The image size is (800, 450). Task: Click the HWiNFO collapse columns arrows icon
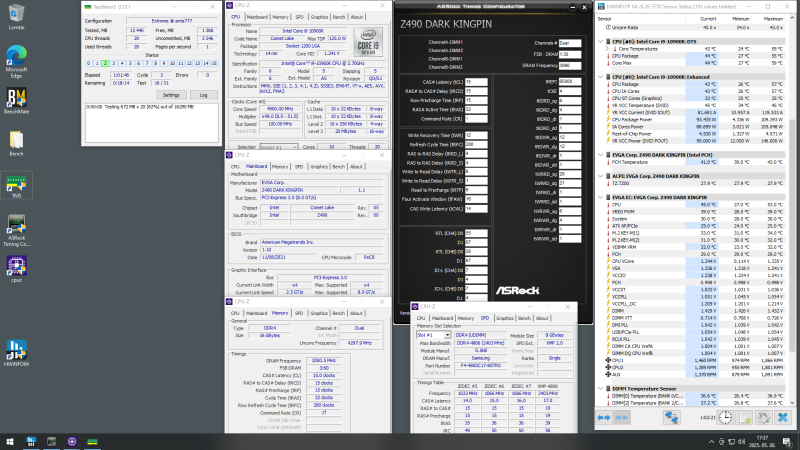click(621, 418)
